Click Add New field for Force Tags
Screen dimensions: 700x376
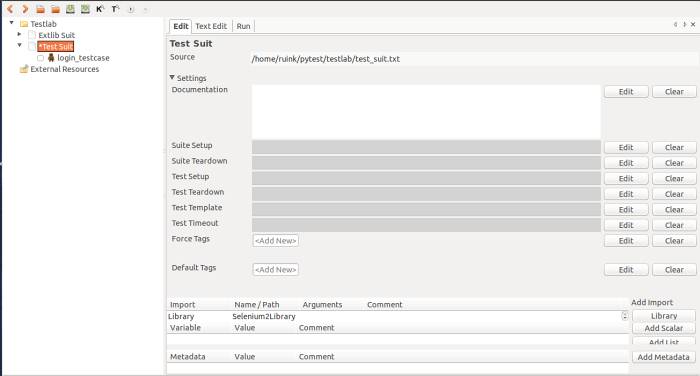(275, 241)
